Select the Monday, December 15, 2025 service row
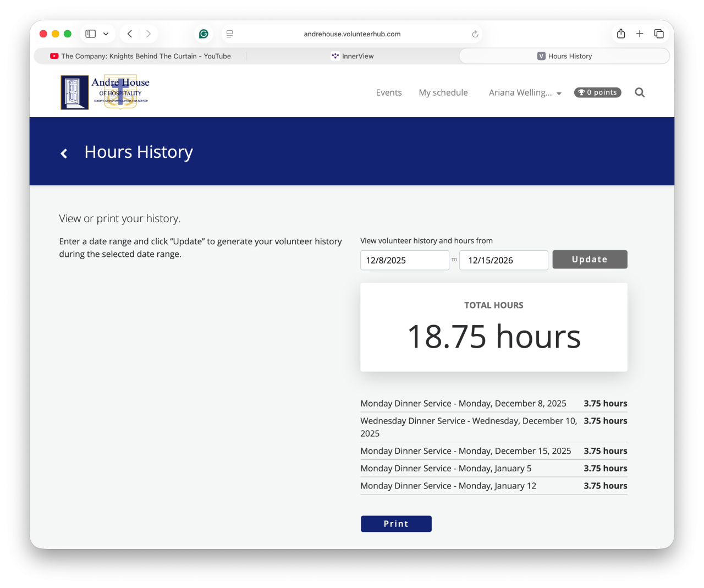Screen dimensions: 704x588 point(494,451)
